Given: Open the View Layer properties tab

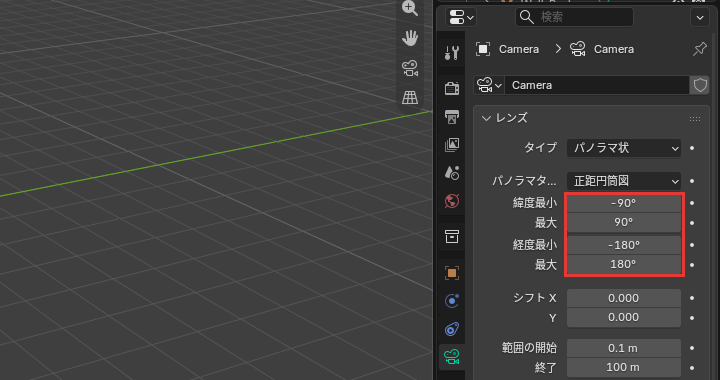Looking at the screenshot, I should tap(452, 145).
